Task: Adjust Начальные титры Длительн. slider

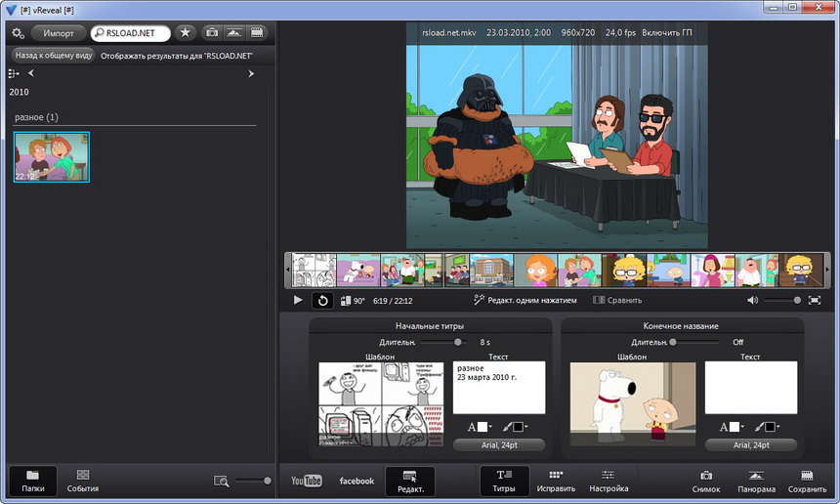Action: point(443,342)
